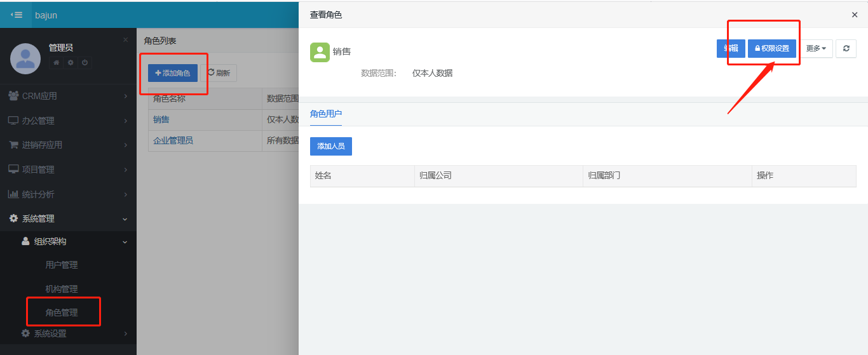Expand the CRM应用 menu
The height and width of the screenshot is (355, 868).
pyautogui.click(x=68, y=96)
